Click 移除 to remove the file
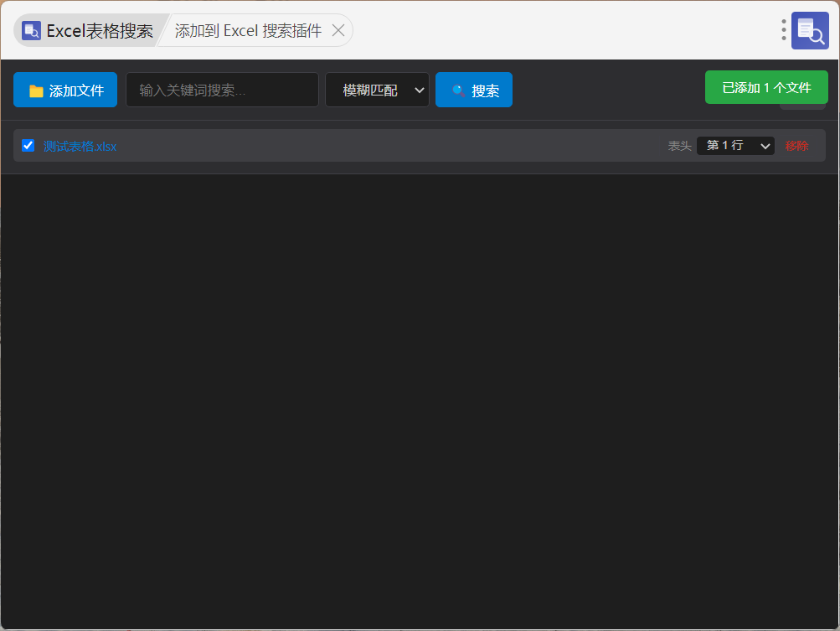 tap(796, 146)
